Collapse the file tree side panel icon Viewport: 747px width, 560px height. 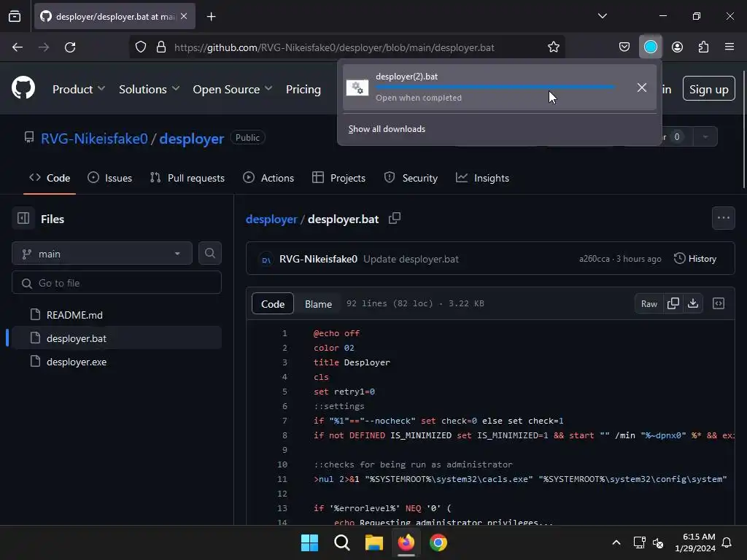tap(23, 219)
